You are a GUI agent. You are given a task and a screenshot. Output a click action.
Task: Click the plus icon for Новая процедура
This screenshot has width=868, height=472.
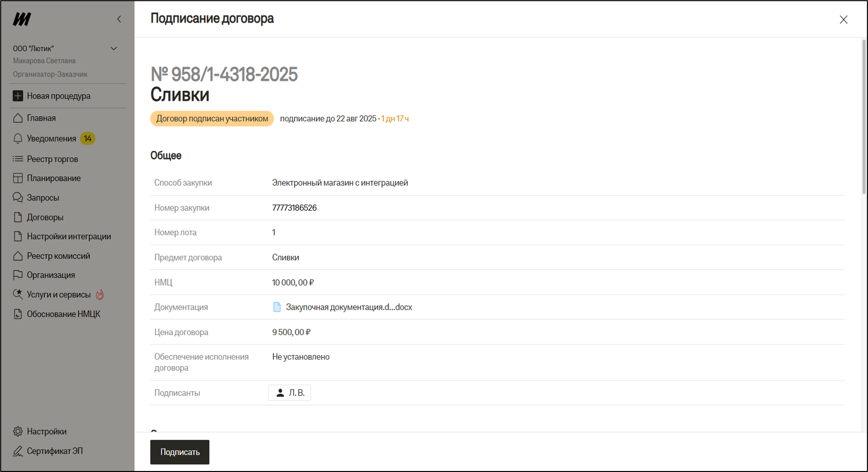(18, 96)
